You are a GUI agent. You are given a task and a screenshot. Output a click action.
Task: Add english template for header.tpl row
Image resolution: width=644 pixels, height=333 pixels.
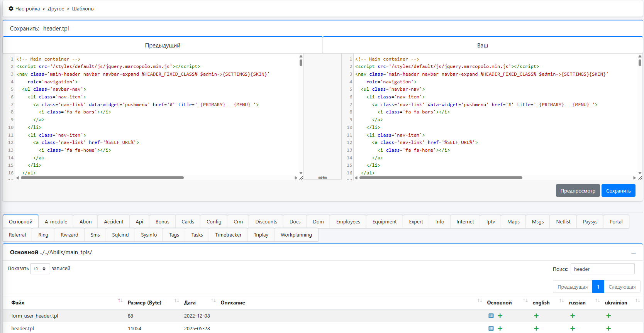coord(536,328)
